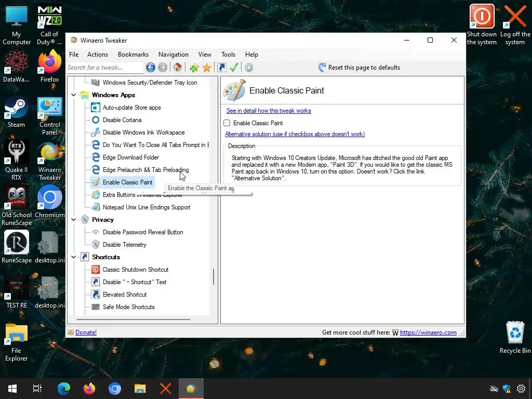Open Steam desktop shortcut
The width and height of the screenshot is (532, 399).
coord(16,113)
